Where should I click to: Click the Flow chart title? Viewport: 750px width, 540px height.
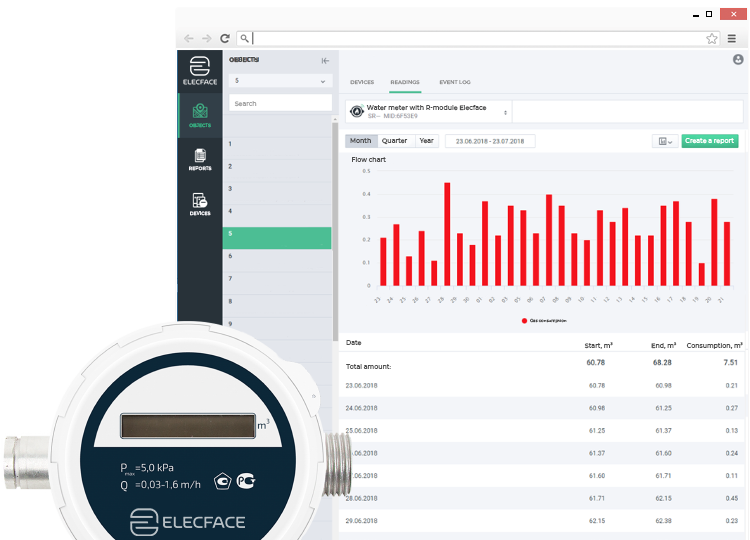tap(368, 160)
